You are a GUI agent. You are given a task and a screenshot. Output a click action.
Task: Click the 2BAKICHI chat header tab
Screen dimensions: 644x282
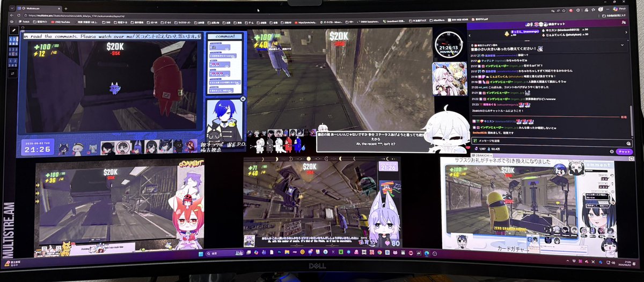(481, 155)
